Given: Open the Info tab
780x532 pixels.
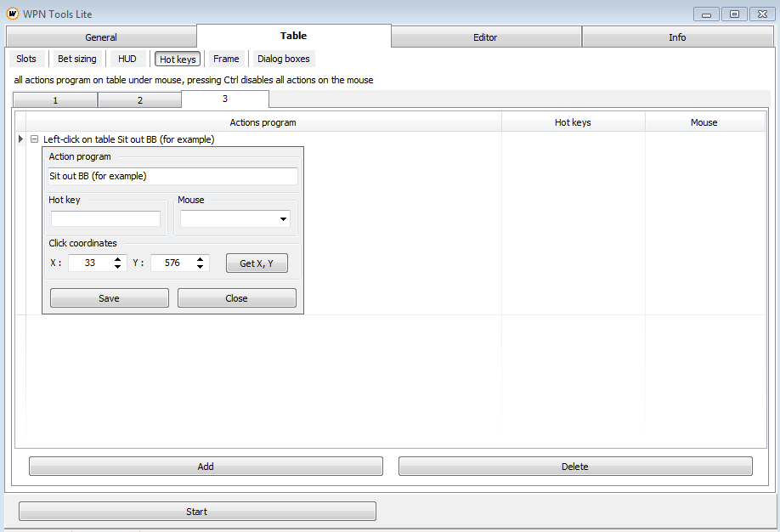Looking at the screenshot, I should [x=676, y=37].
